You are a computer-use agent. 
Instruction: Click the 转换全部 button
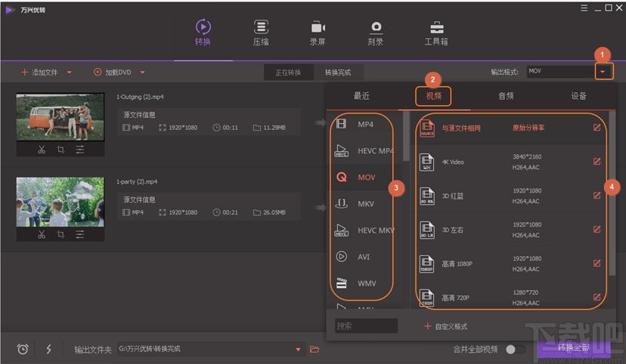coord(574,347)
